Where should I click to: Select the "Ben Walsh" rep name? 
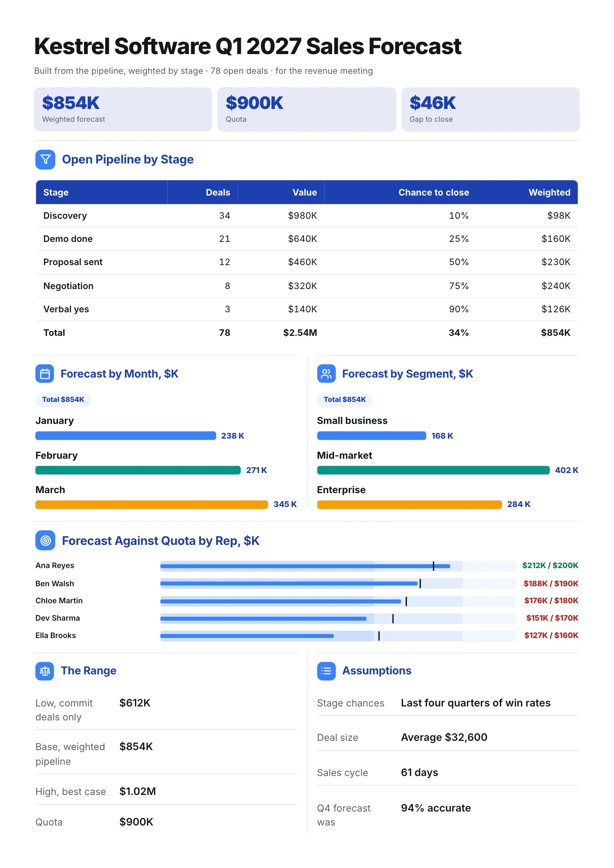(x=55, y=584)
